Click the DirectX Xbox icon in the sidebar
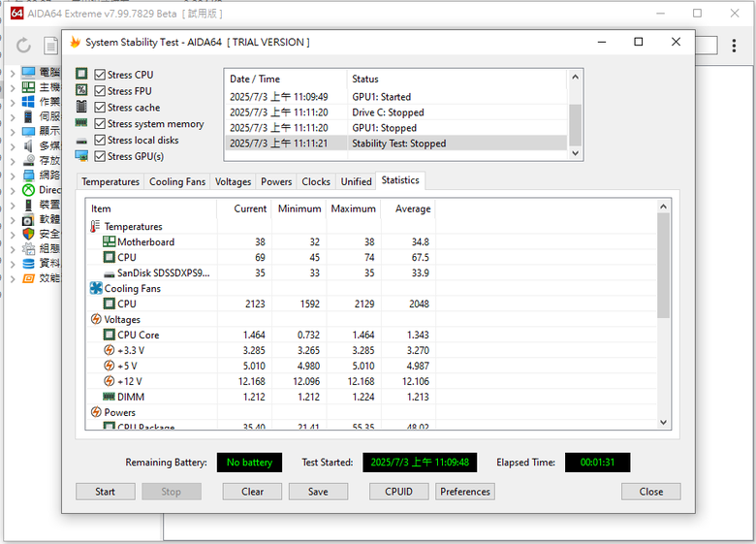756x544 pixels. point(28,190)
